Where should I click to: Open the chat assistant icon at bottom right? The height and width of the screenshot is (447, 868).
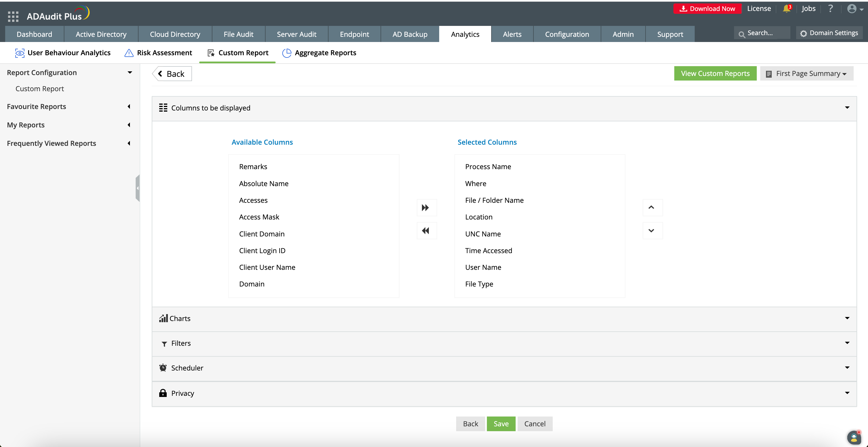[x=854, y=438]
